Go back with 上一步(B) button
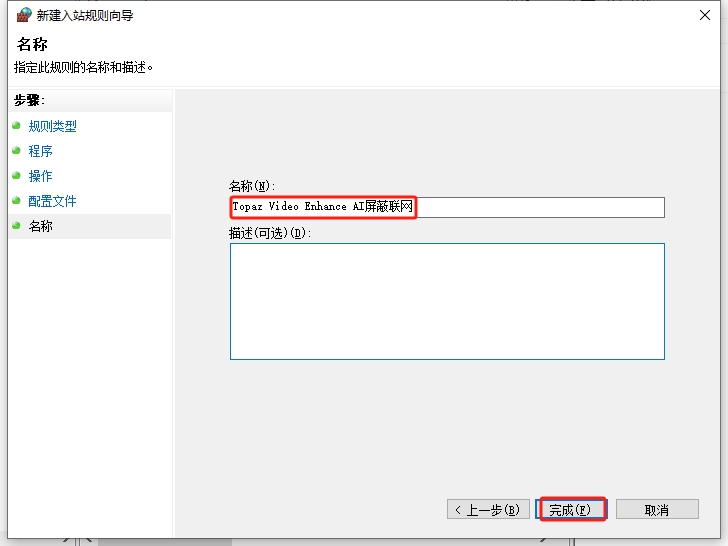 point(488,509)
